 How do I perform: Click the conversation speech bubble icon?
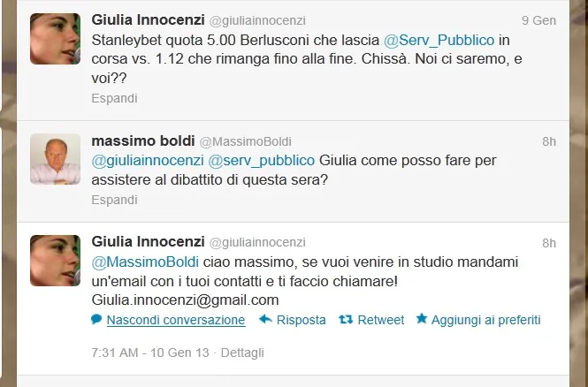[x=96, y=320]
